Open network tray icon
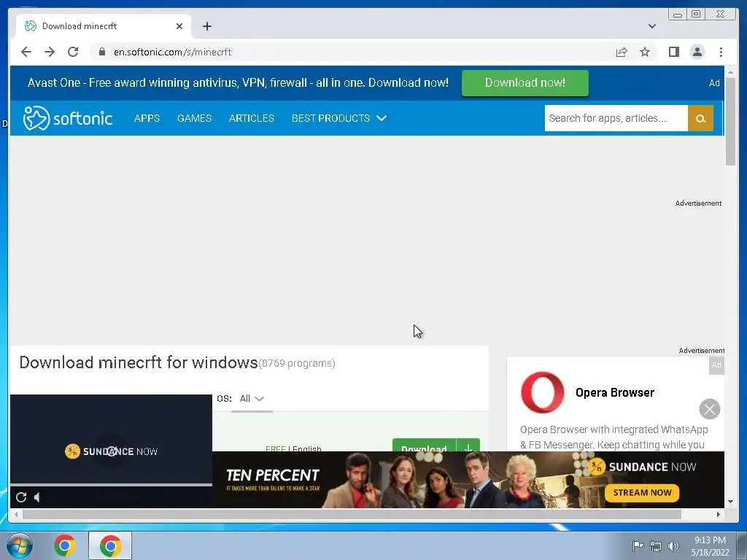The height and width of the screenshot is (560, 747). [656, 546]
